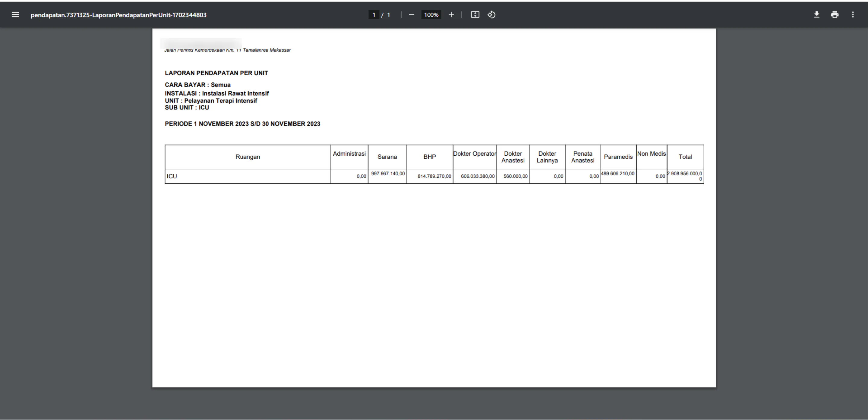Select the Paramedis value 489.606.210,00
The width and height of the screenshot is (868, 420).
618,173
